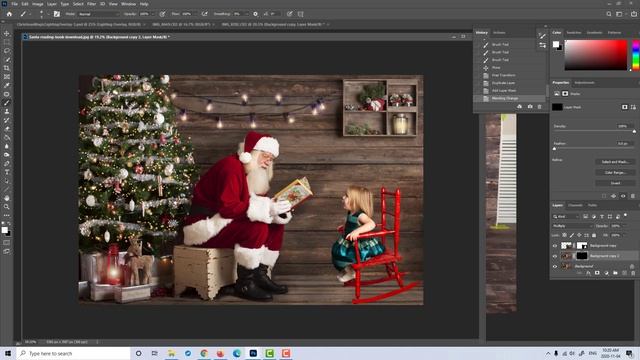Screen dimensions: 640x360
Task: Select the Hand tool
Action: tap(7, 198)
